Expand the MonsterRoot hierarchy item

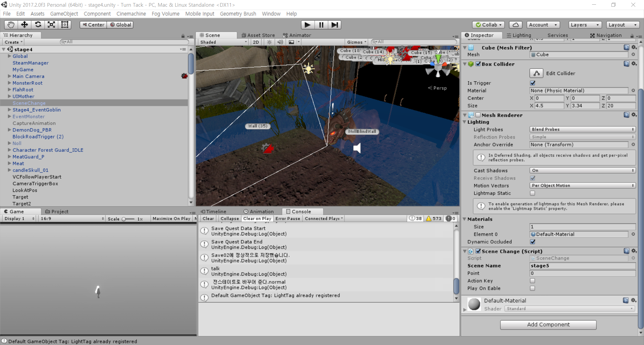pyautogui.click(x=9, y=83)
